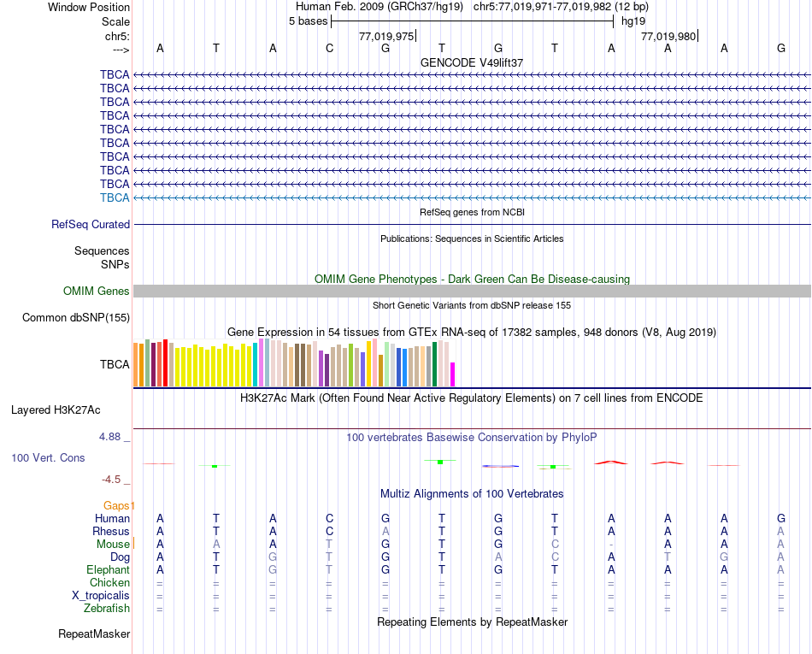
Task: Click the '5 bases' scale text
Action: pos(308,21)
